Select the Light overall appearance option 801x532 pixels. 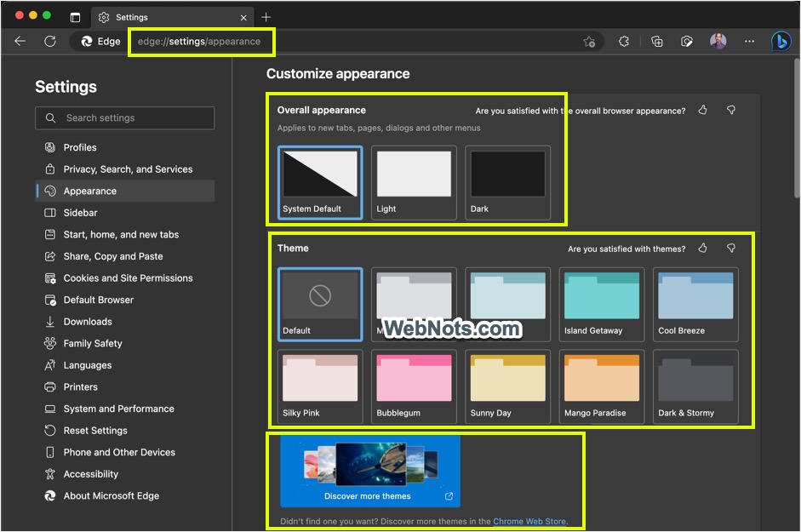[x=414, y=182]
